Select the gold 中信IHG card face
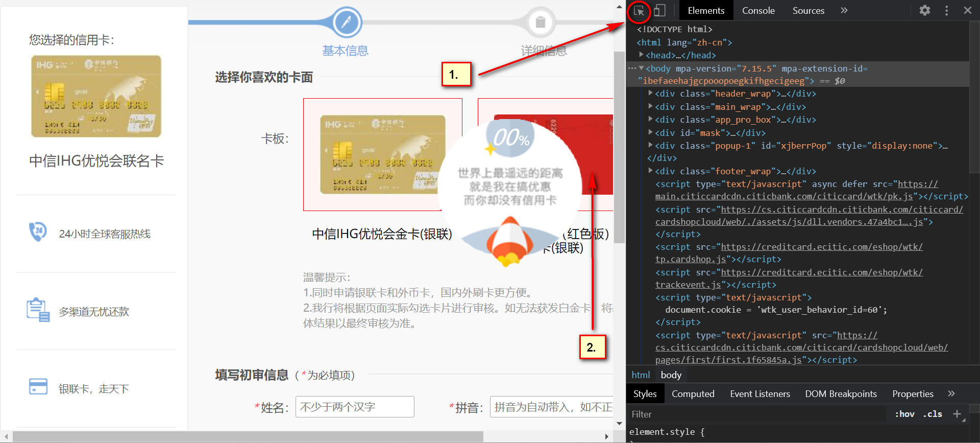980x443 pixels. click(383, 154)
